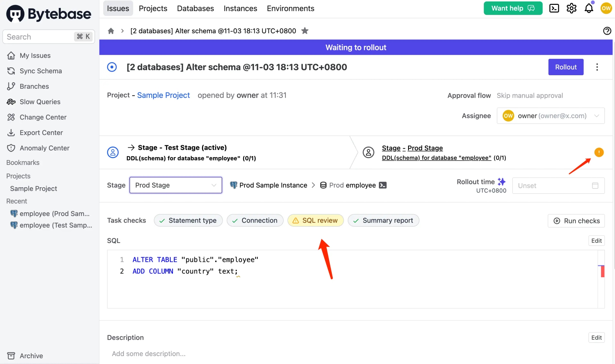Switch to Databases tab

[x=195, y=8]
